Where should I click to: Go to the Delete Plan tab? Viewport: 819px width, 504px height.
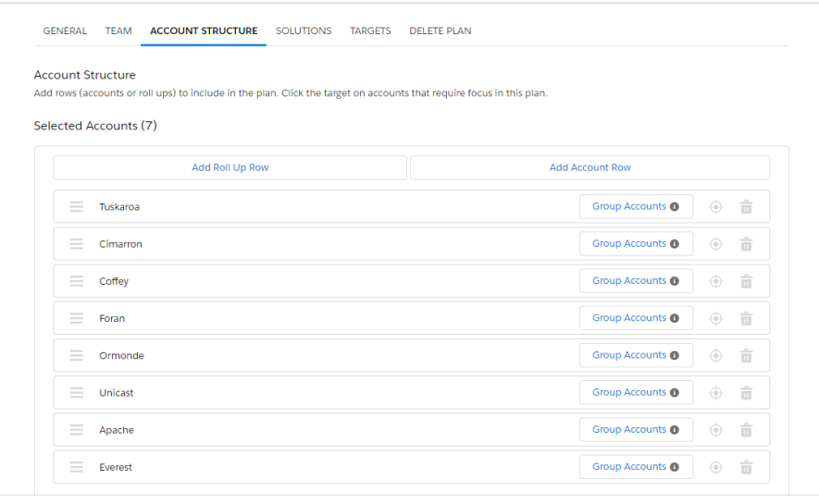(x=441, y=31)
